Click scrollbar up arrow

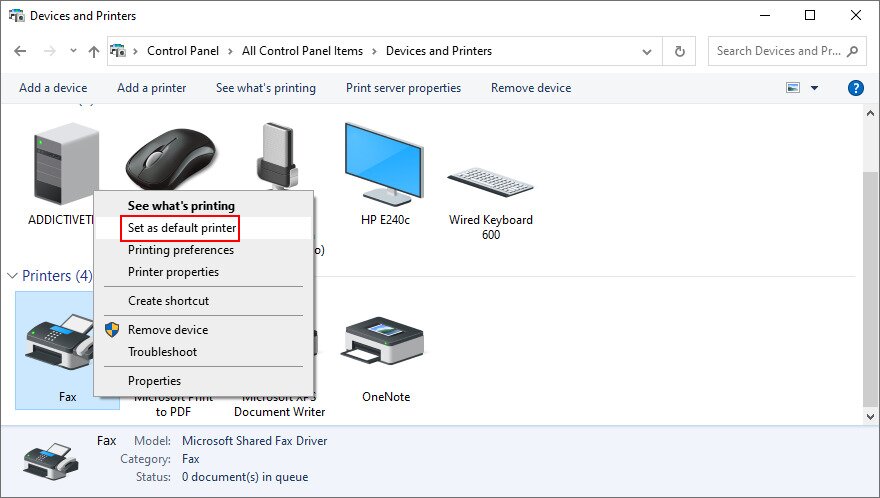(x=870, y=113)
